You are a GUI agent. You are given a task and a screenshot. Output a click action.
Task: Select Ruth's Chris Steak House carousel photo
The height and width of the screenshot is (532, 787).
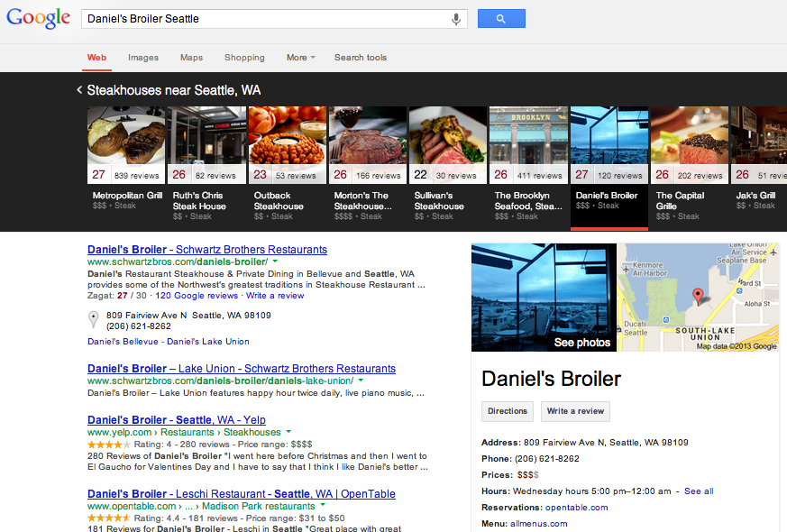pyautogui.click(x=206, y=145)
